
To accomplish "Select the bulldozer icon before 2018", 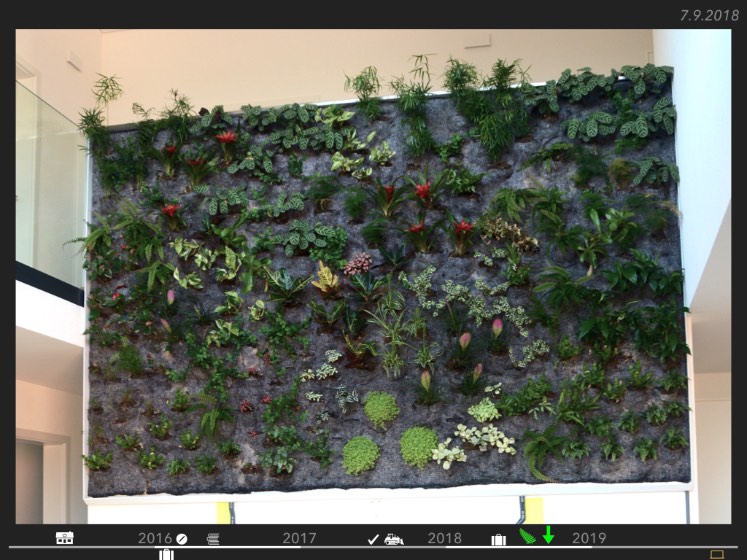I will [394, 539].
